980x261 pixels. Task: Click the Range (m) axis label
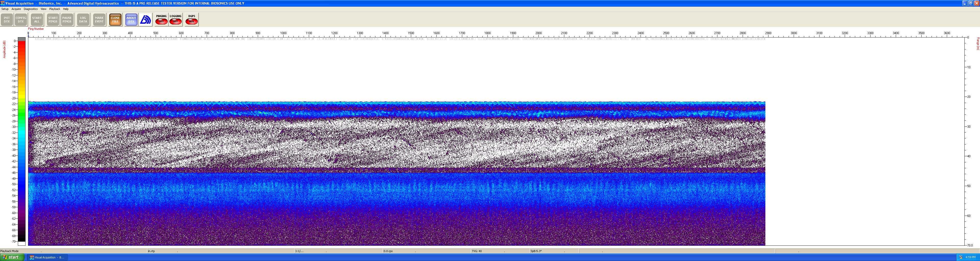[x=978, y=43]
